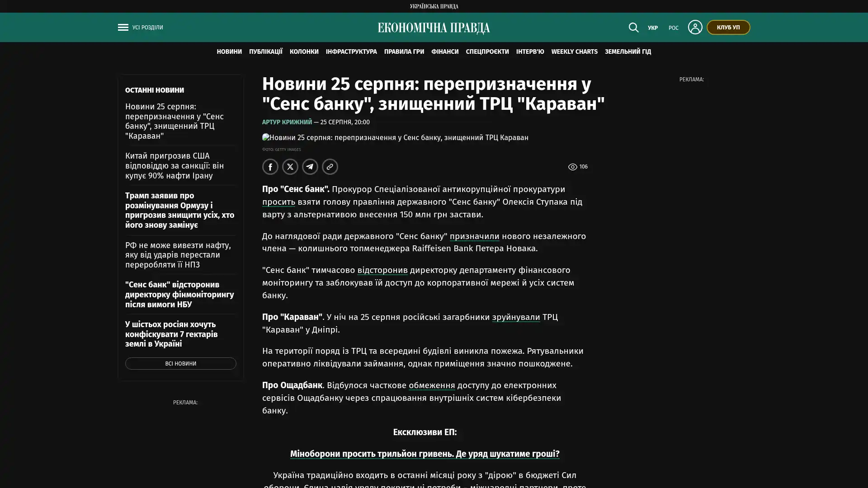Go to КОЛОНКИ section
Viewport: 868px width, 488px height.
point(304,52)
